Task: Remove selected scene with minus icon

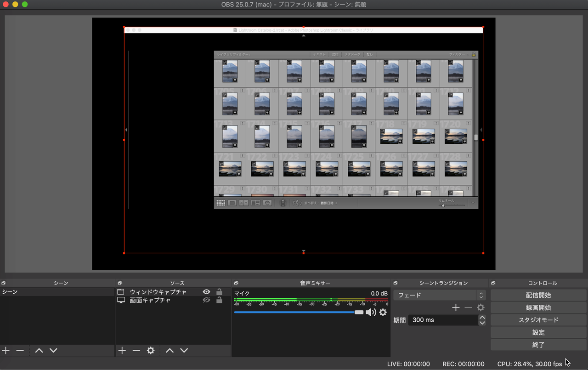Action: point(20,350)
